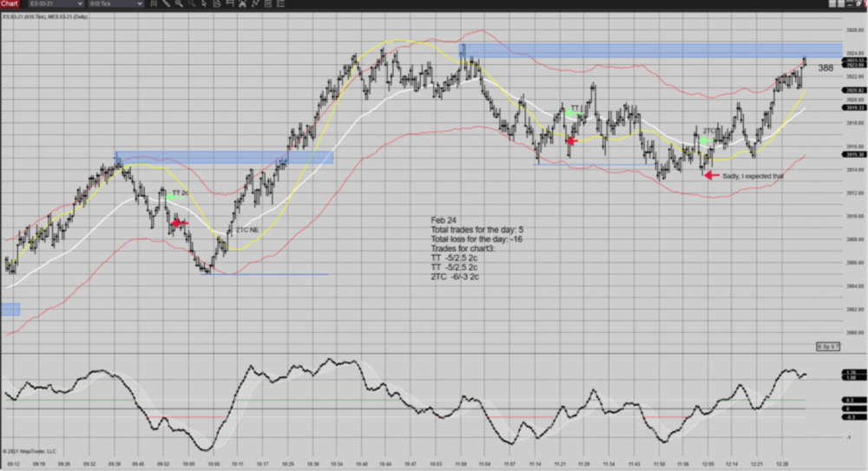
Task: Click the Chart tab label
Action: 10,4
